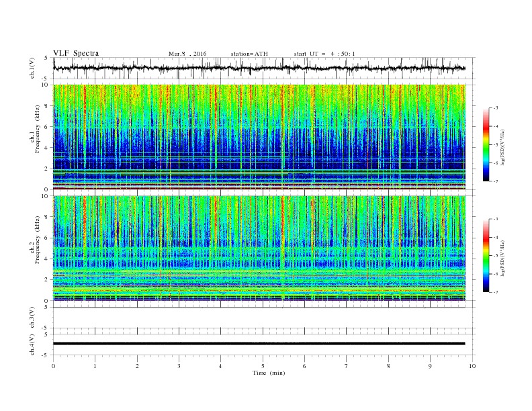
Task: Click the ch.1 color bar "log(PSD)(V²/Hz)" label
Action: point(503,148)
